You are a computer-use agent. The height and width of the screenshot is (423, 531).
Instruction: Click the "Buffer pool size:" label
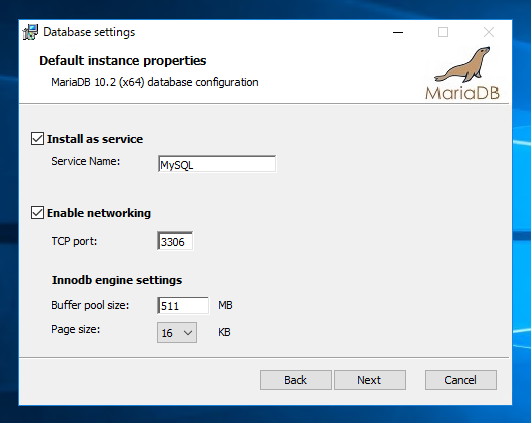tap(90, 305)
